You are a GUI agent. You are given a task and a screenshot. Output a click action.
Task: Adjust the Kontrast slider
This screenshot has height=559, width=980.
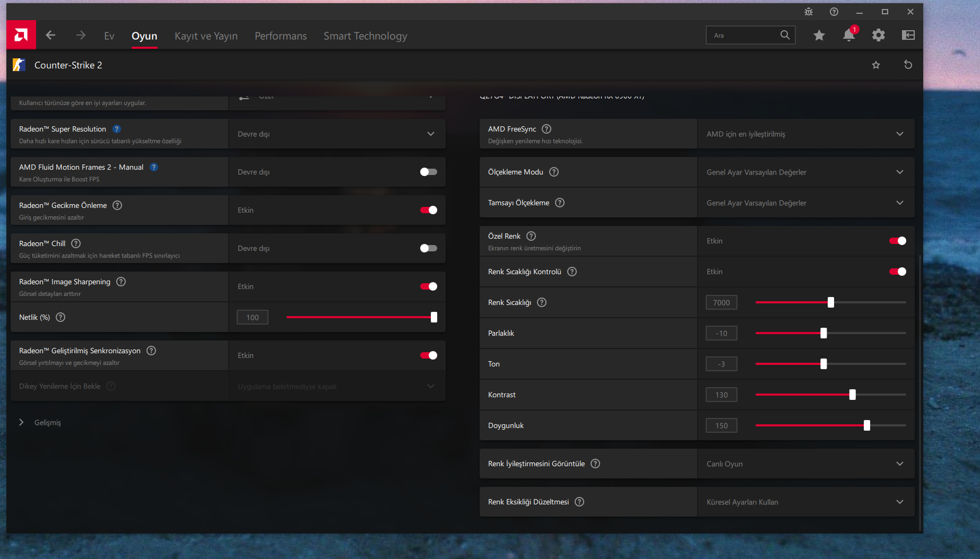point(830,395)
